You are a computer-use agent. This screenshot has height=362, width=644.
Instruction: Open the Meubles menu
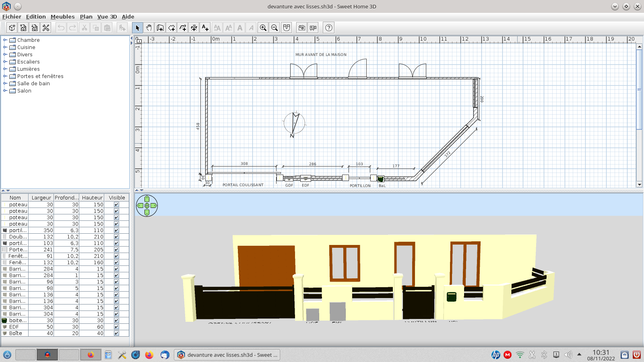pos(62,16)
